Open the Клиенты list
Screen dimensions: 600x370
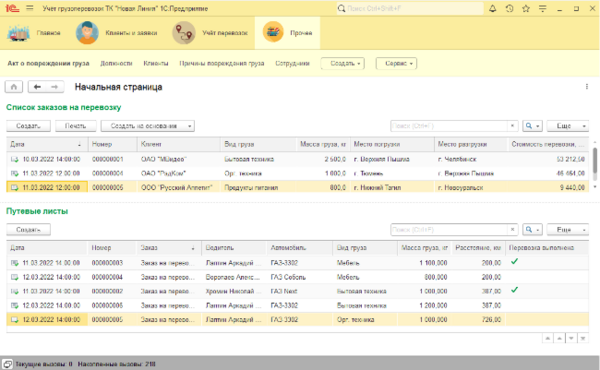click(x=156, y=64)
